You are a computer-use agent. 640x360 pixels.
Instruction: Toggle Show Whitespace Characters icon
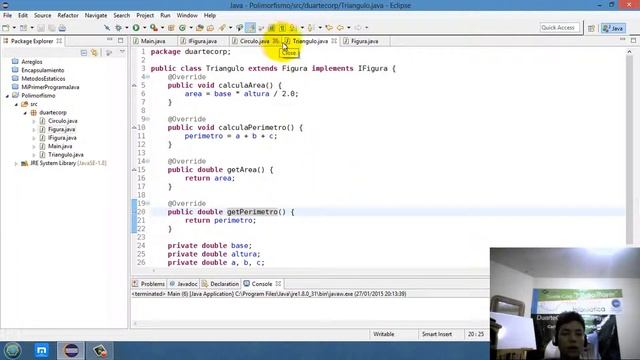282,28
